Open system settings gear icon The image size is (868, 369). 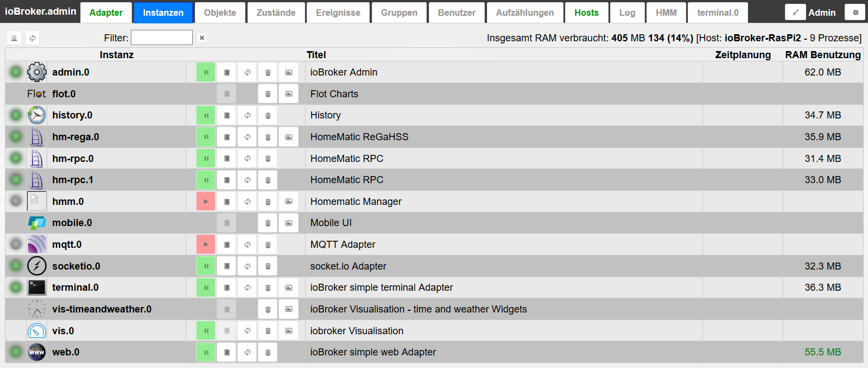[855, 12]
